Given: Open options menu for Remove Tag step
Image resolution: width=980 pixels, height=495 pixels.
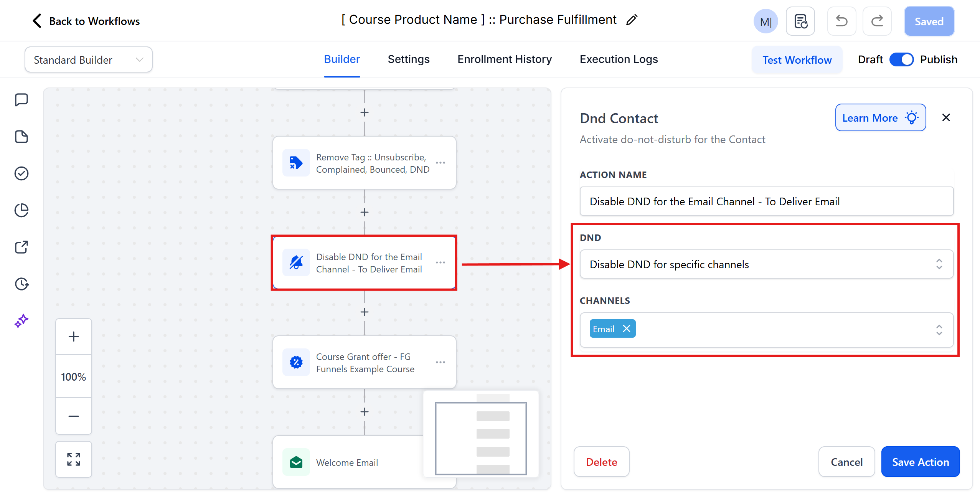Looking at the screenshot, I should (x=441, y=163).
